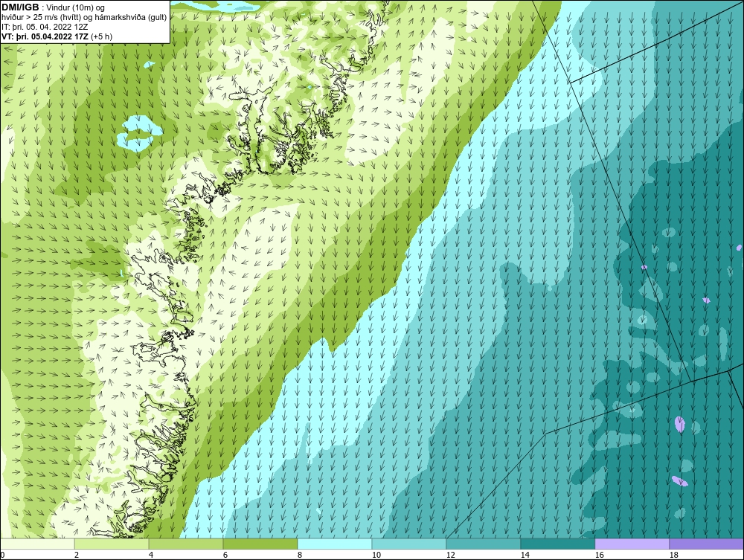The width and height of the screenshot is (744, 560).
Task: Click the 12–14 m/s teal legend swatch
Action: (483, 544)
